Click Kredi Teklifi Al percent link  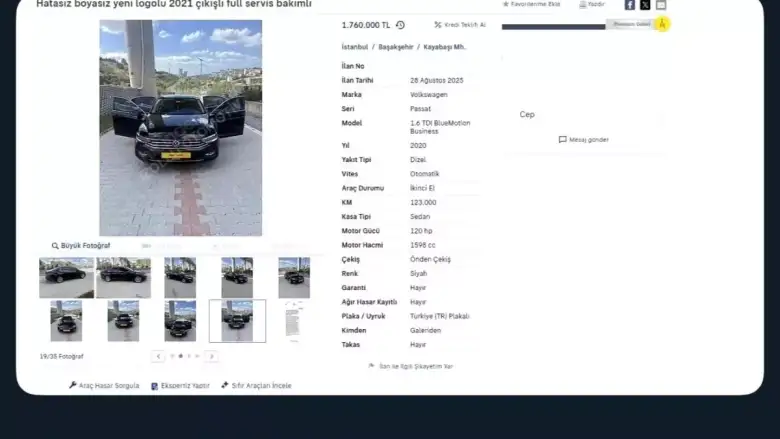[460, 25]
